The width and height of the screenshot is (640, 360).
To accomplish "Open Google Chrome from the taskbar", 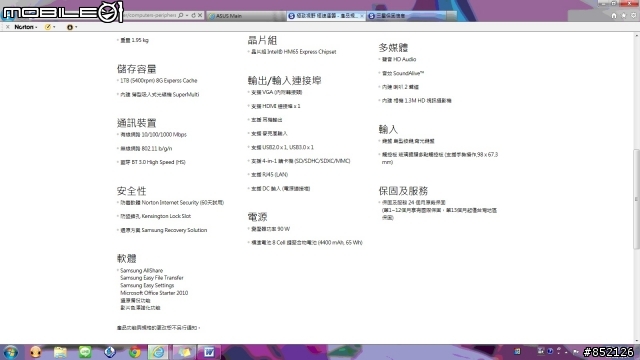I will click(135, 352).
